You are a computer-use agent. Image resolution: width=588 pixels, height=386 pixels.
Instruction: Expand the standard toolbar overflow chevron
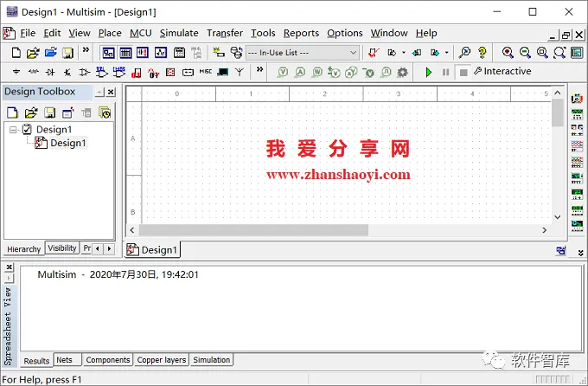(x=86, y=49)
